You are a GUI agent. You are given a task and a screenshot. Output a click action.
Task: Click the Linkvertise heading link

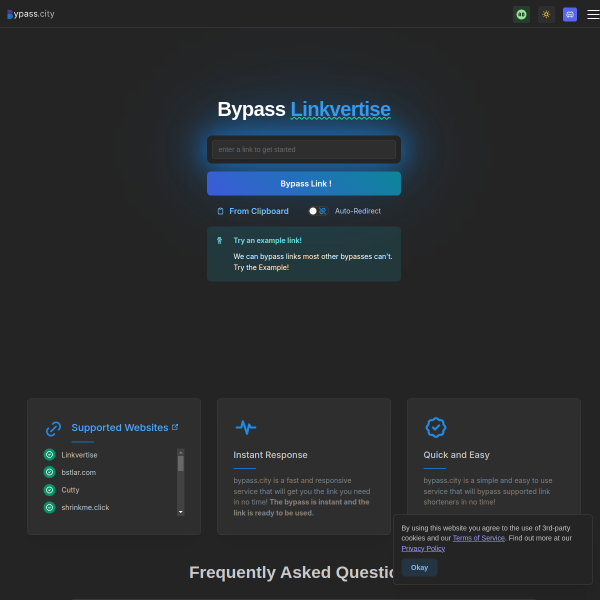341,109
